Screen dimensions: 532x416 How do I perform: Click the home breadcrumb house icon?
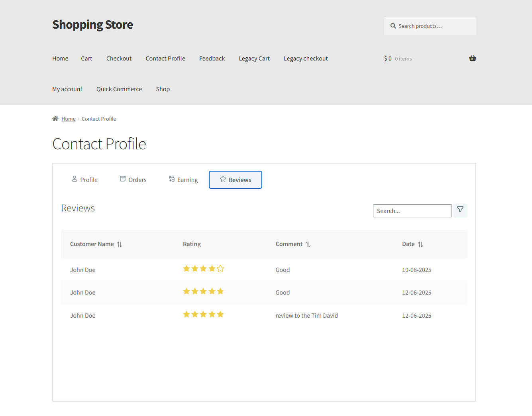coord(55,119)
